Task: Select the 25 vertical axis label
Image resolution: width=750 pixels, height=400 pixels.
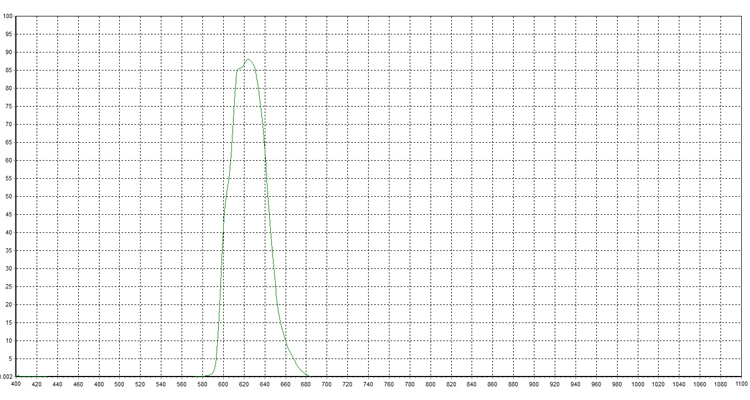Action: 9,287
